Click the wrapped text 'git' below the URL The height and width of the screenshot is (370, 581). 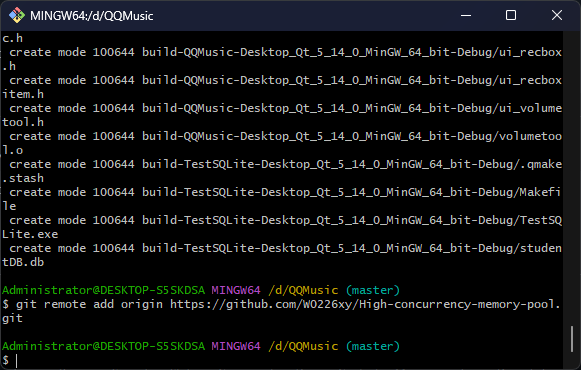[13, 319]
